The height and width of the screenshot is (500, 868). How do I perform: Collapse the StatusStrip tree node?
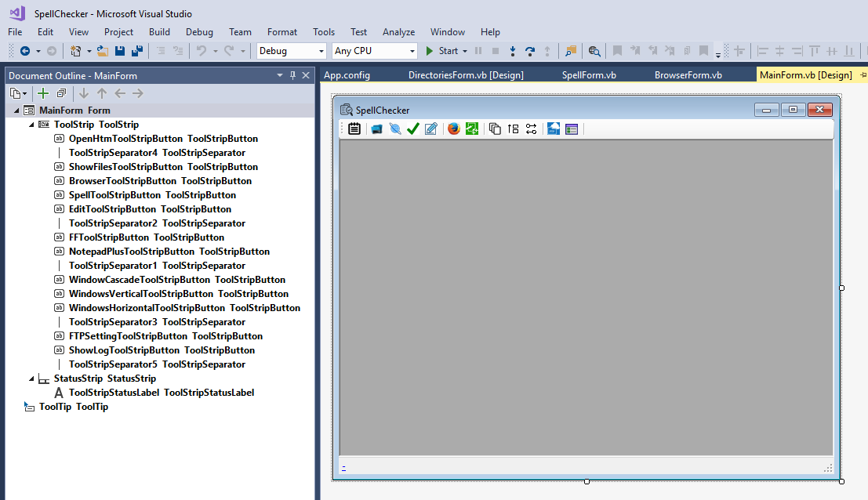point(31,379)
